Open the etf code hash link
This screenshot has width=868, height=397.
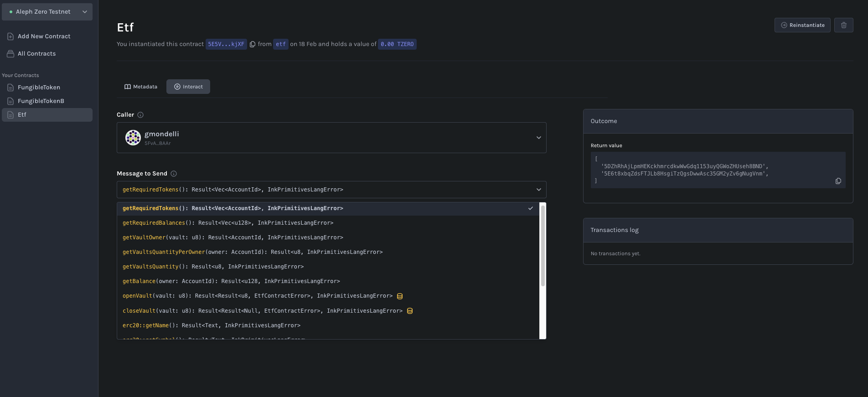tap(281, 44)
